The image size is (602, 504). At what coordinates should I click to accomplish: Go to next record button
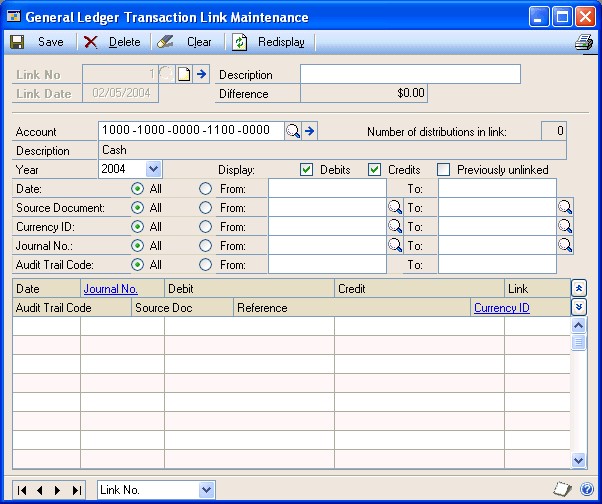coord(58,490)
